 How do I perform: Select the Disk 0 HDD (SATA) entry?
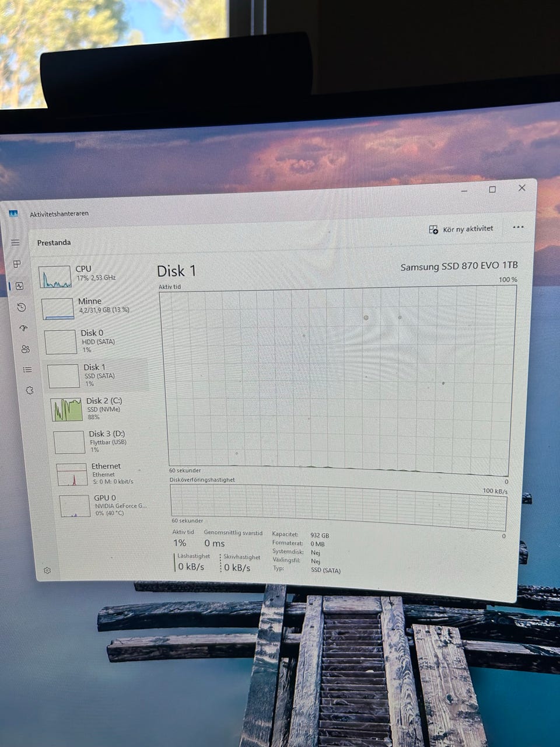pos(93,341)
